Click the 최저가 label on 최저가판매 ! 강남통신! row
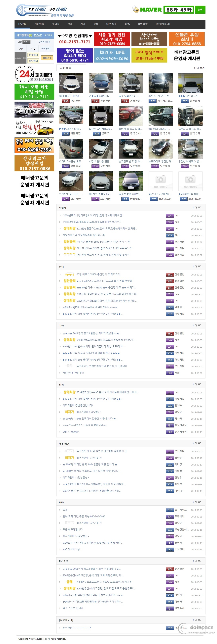This screenshot has height=644, width=217. (69, 412)
